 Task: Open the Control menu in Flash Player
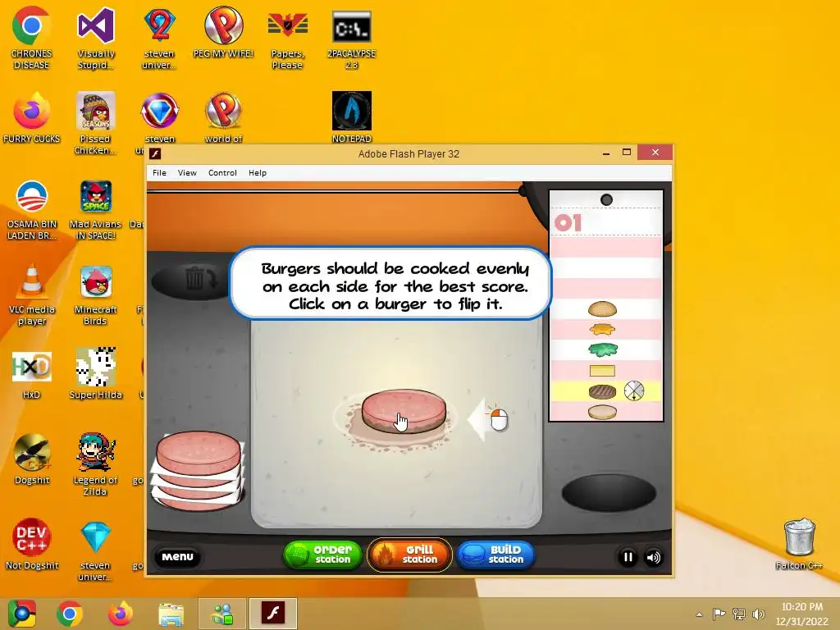pos(222,172)
